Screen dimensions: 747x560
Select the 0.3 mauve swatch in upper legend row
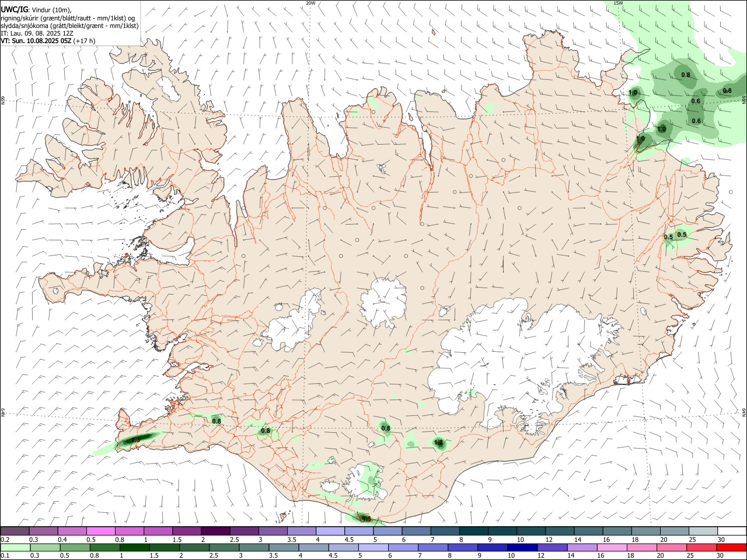(44, 531)
